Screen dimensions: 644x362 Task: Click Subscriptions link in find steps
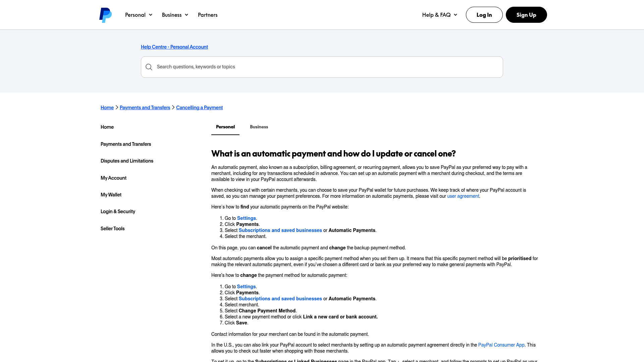(280, 230)
